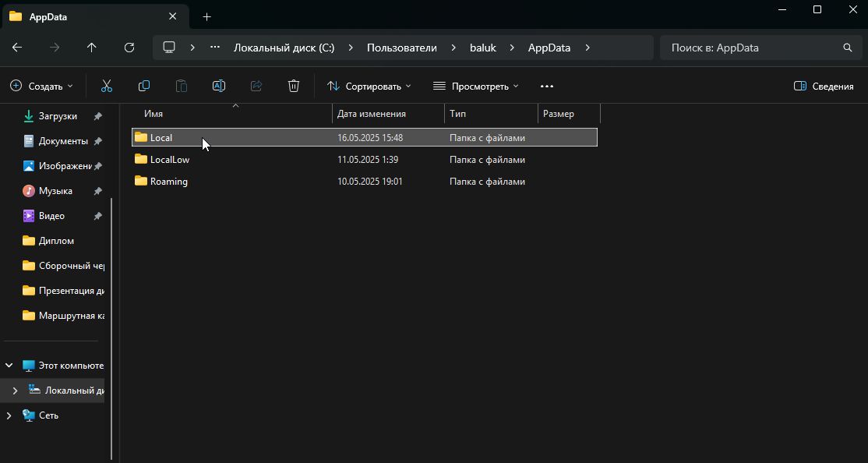Open Документы in the sidebar
This screenshot has height=463, width=868.
pyautogui.click(x=63, y=141)
